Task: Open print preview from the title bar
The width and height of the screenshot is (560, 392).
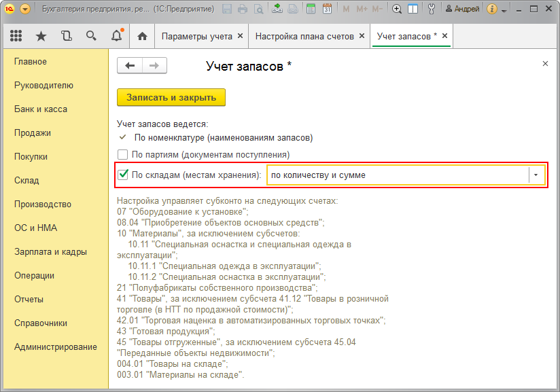Action: click(x=260, y=9)
